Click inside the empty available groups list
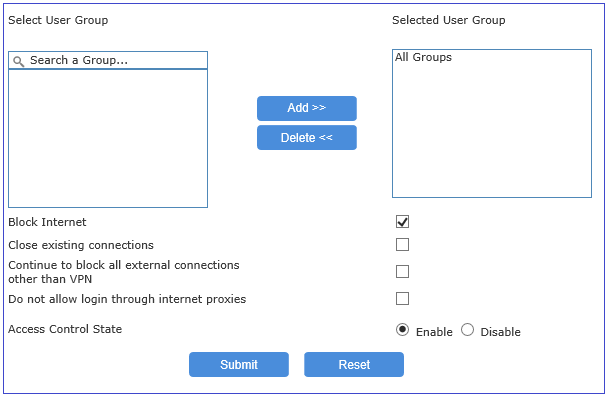 click(x=108, y=138)
